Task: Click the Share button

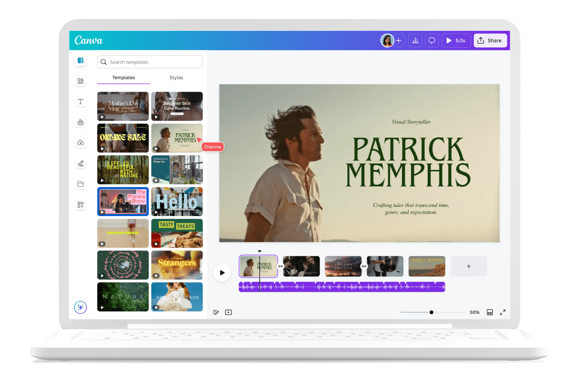Action: tap(490, 41)
